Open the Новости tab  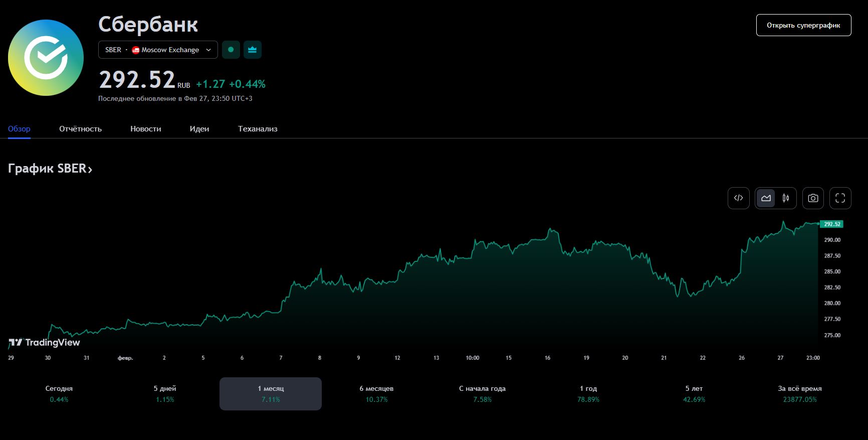coord(146,128)
